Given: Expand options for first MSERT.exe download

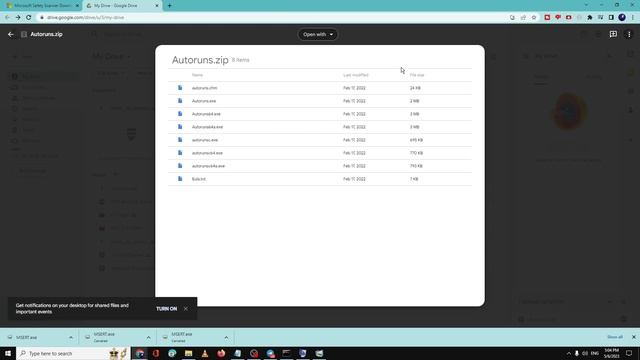Looking at the screenshot, I should tap(71, 338).
